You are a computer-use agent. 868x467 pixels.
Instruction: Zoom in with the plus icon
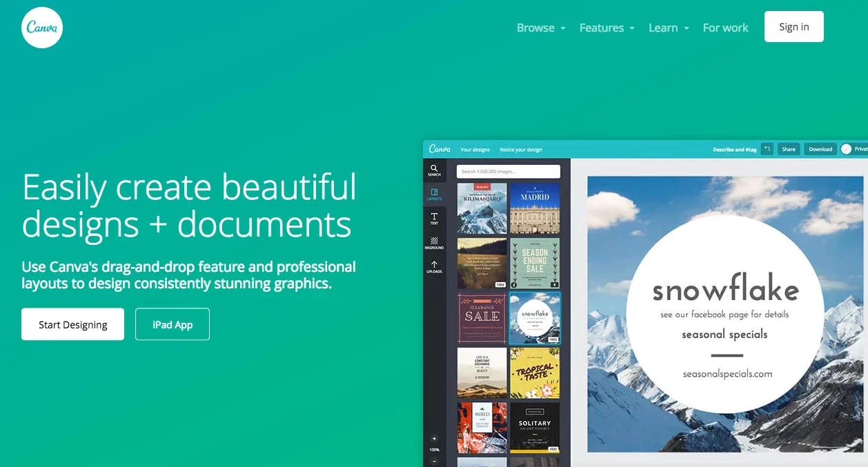(434, 438)
